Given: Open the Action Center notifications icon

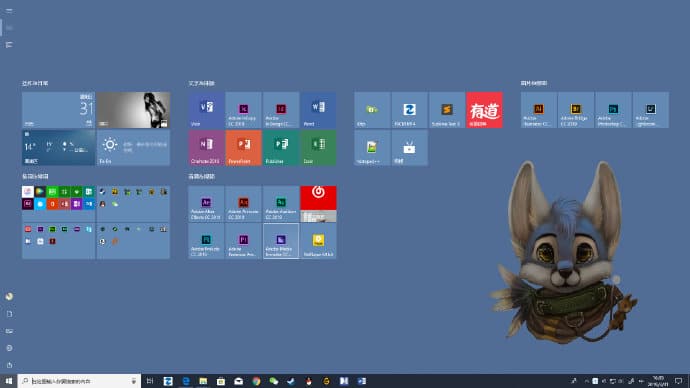Looking at the screenshot, I should [x=679, y=381].
